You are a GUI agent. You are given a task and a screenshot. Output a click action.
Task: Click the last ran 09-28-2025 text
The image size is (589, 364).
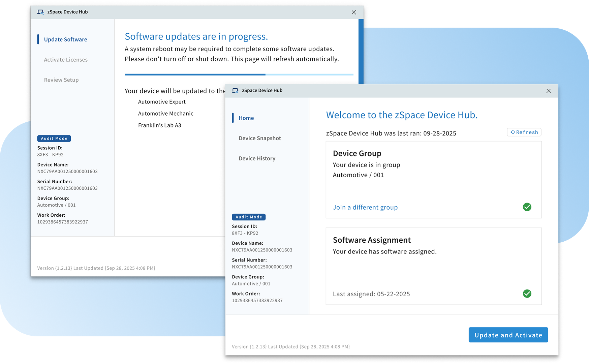click(391, 133)
